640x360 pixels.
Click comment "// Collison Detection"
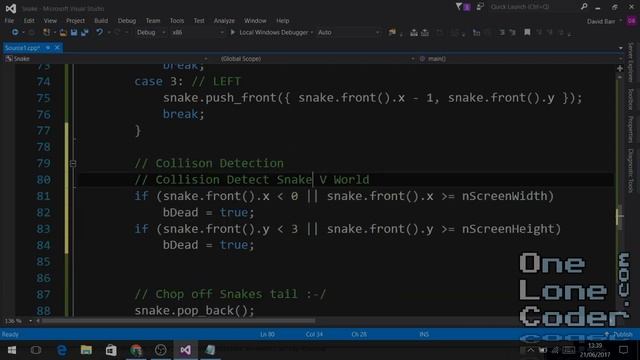209,163
